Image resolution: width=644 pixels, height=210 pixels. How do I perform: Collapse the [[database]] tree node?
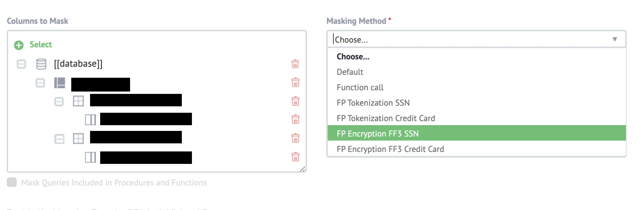(21, 64)
